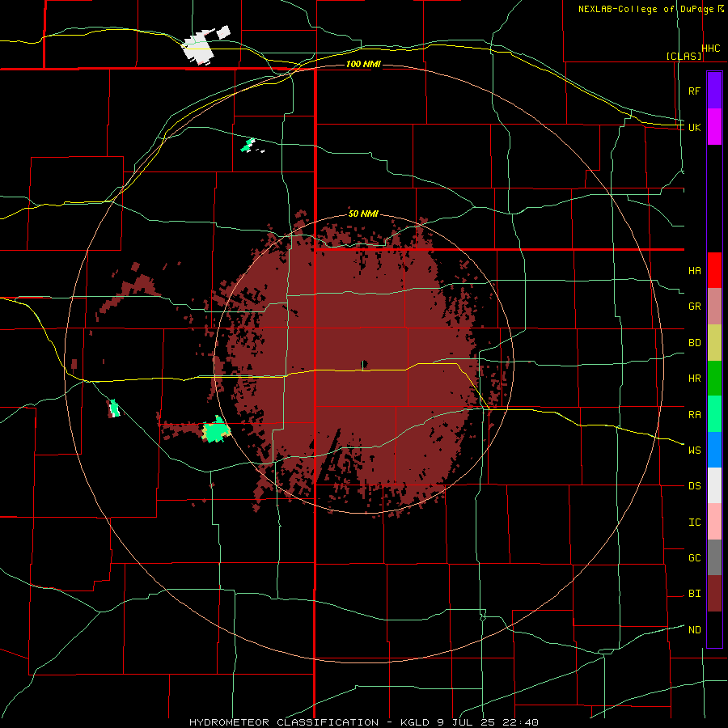Click the RF legend label
Viewport: 728px width, 728px height.
tap(694, 91)
